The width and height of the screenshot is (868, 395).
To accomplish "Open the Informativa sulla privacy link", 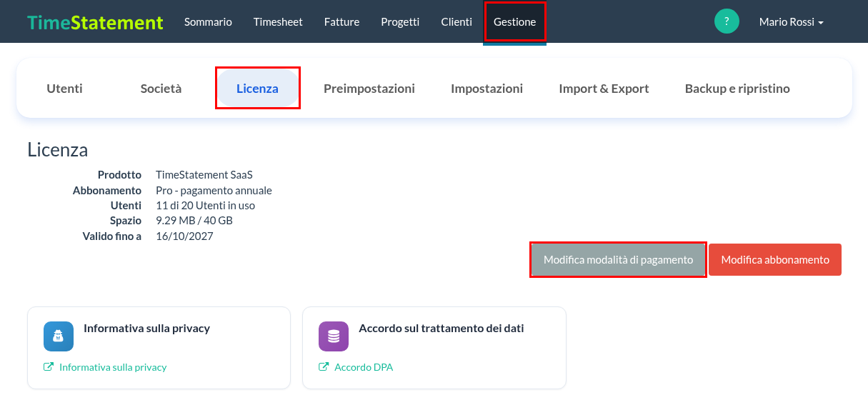I will coord(113,367).
